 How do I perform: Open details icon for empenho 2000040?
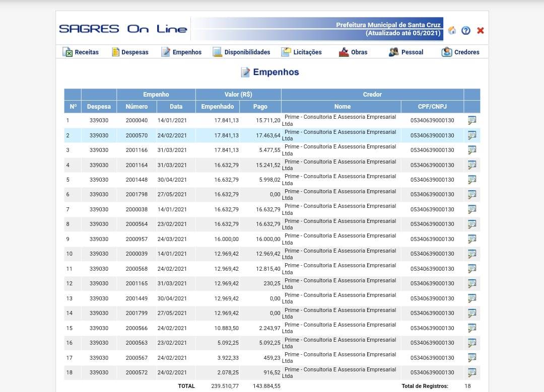(x=472, y=120)
